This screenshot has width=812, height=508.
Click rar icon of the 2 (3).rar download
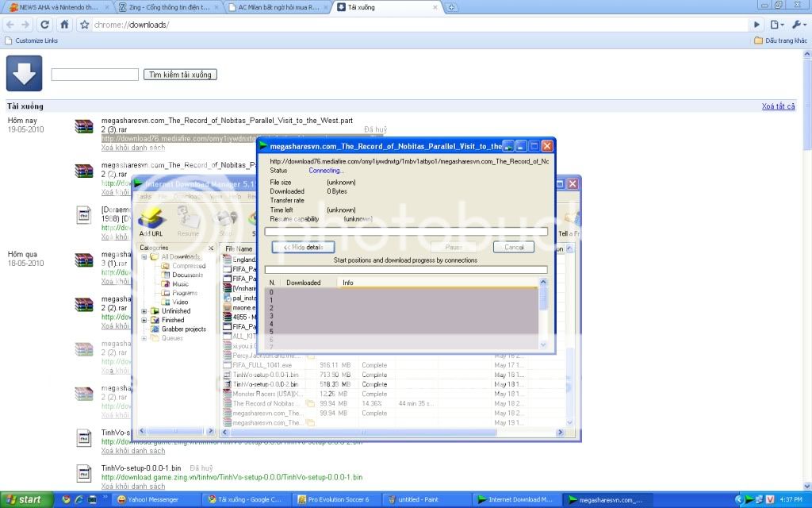point(84,126)
